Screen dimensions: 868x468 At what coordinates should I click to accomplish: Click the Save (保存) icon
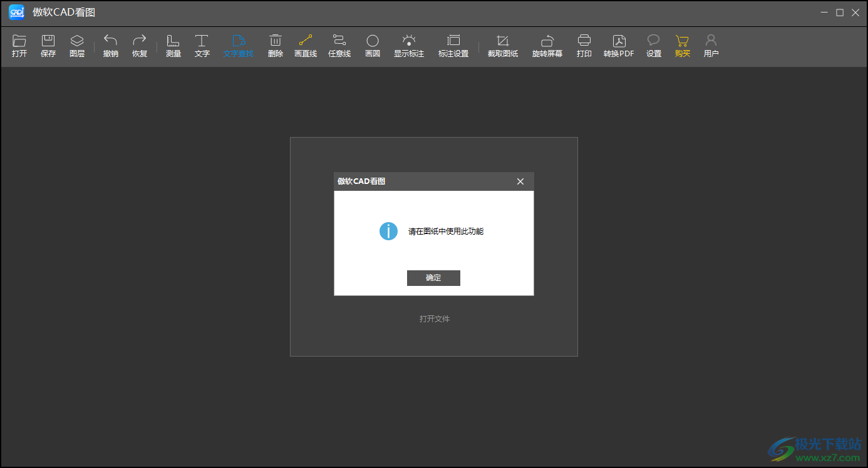48,41
